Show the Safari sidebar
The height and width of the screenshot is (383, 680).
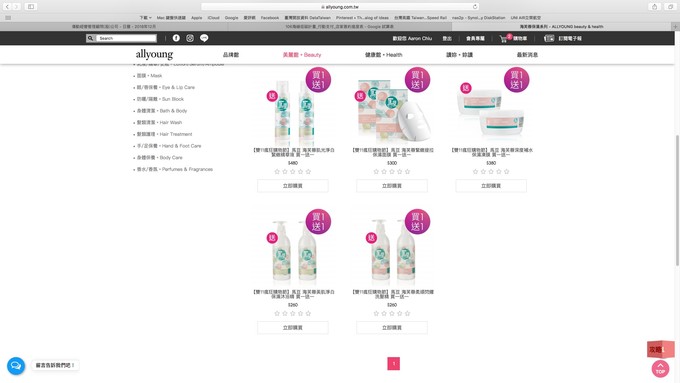pos(31,7)
